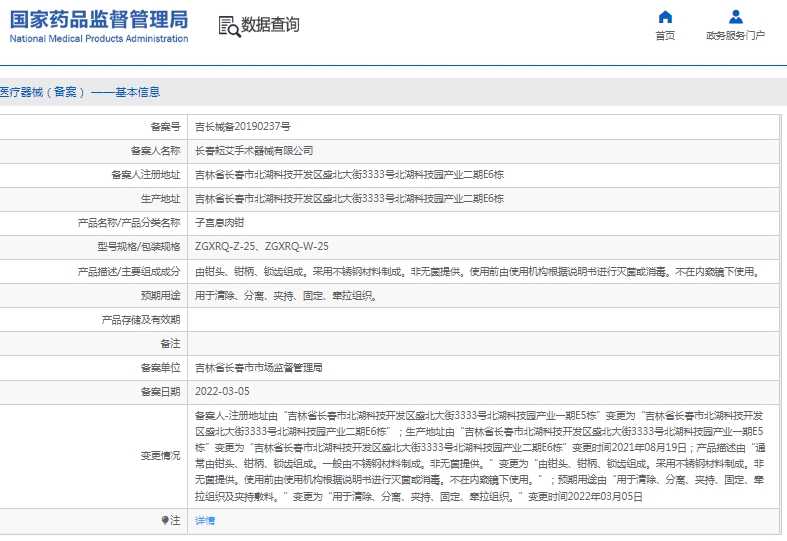Click the 产品描述/主要组成成分 row label
The height and width of the screenshot is (541, 787).
(128, 272)
